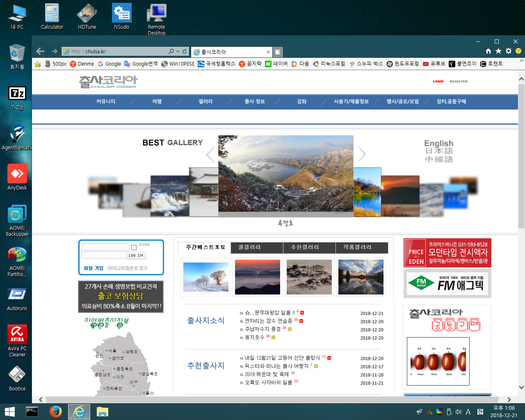The image size is (525, 420).
Task: Click the search magnifier in address bar
Action: 171,51
